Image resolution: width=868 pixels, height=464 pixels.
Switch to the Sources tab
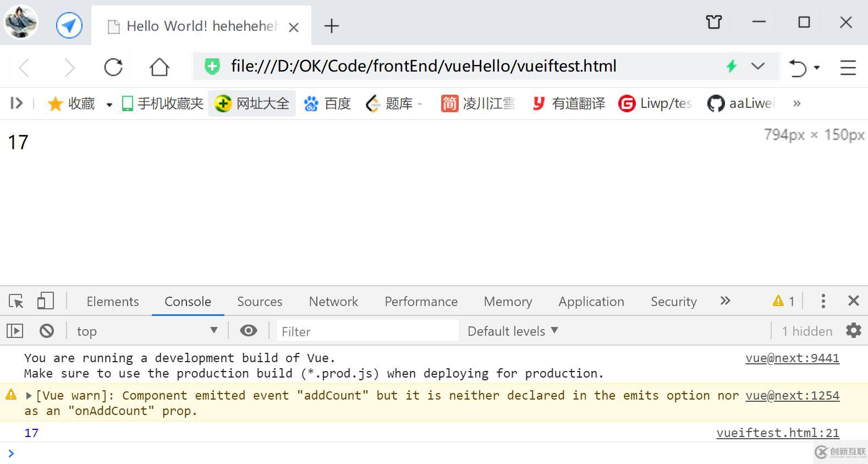(260, 302)
